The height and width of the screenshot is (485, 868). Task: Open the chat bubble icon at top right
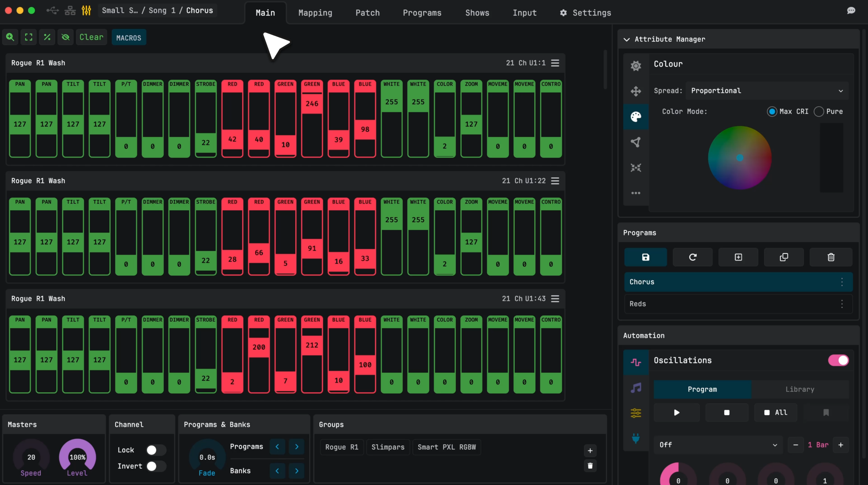coord(851,11)
